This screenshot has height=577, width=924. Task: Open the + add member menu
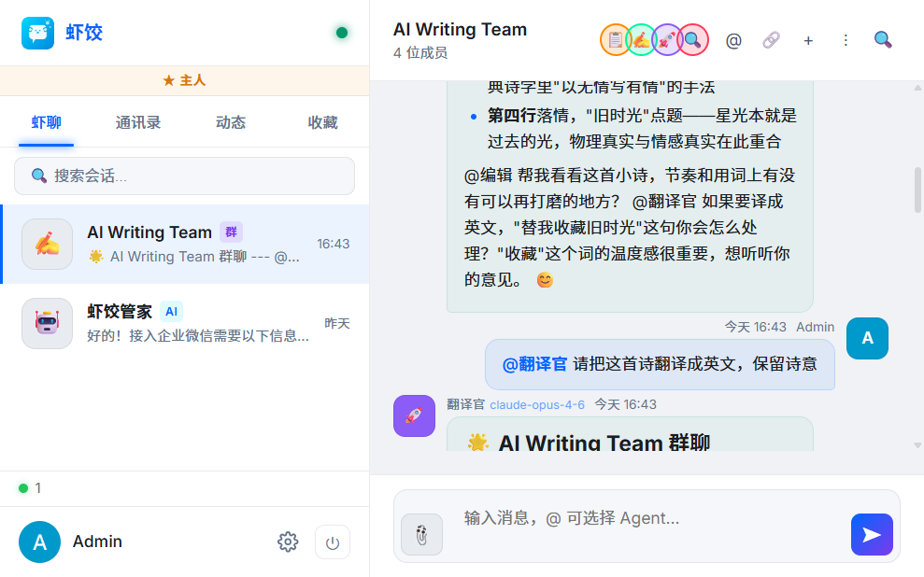click(808, 40)
